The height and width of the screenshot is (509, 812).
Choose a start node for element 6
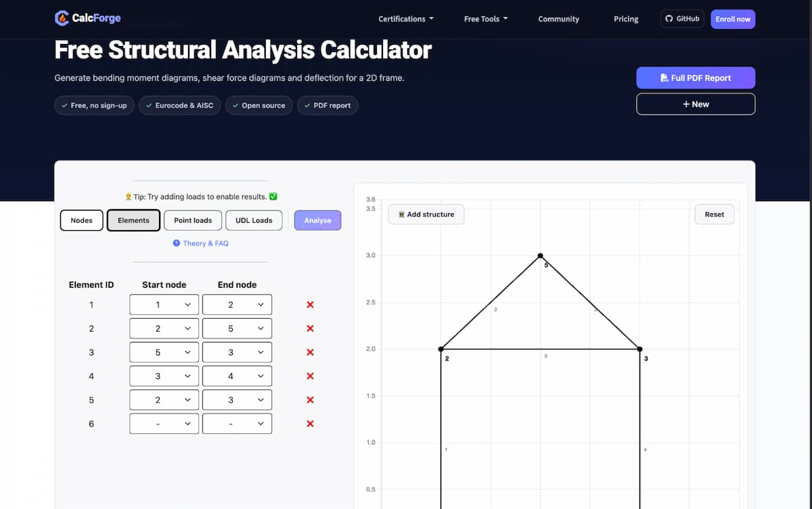(164, 424)
